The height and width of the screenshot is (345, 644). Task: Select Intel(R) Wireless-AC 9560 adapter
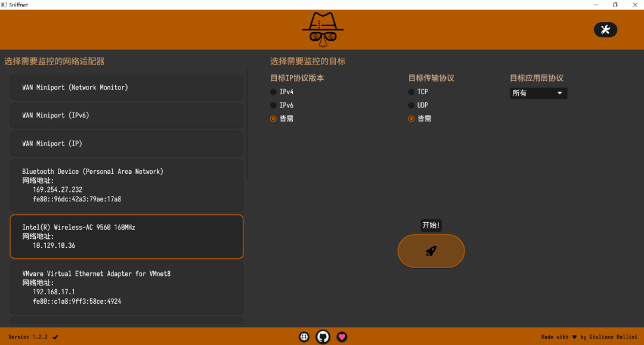(x=126, y=237)
